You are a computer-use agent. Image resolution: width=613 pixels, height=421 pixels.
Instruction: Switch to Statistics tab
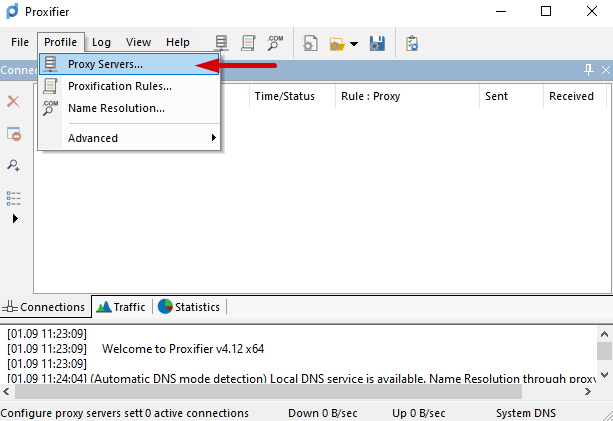tap(189, 307)
